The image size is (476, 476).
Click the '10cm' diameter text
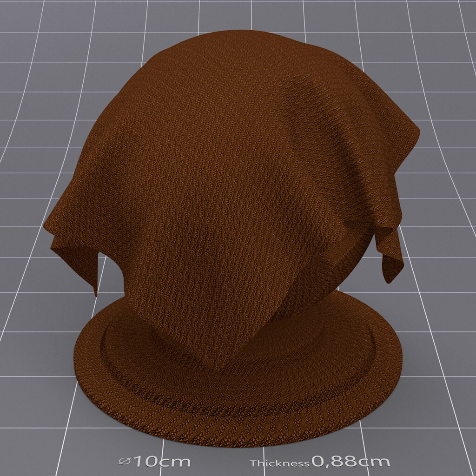click(162, 462)
